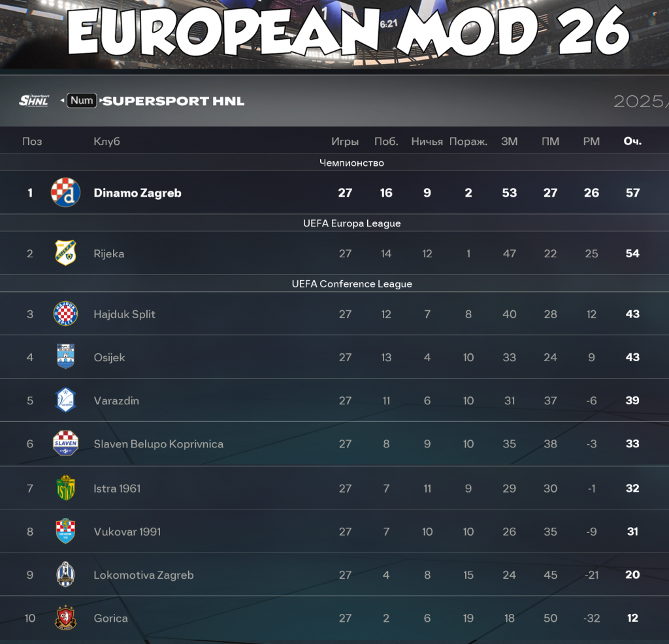Click the Slaven Belupo Koprivnica crest
669x644 pixels.
point(65,443)
